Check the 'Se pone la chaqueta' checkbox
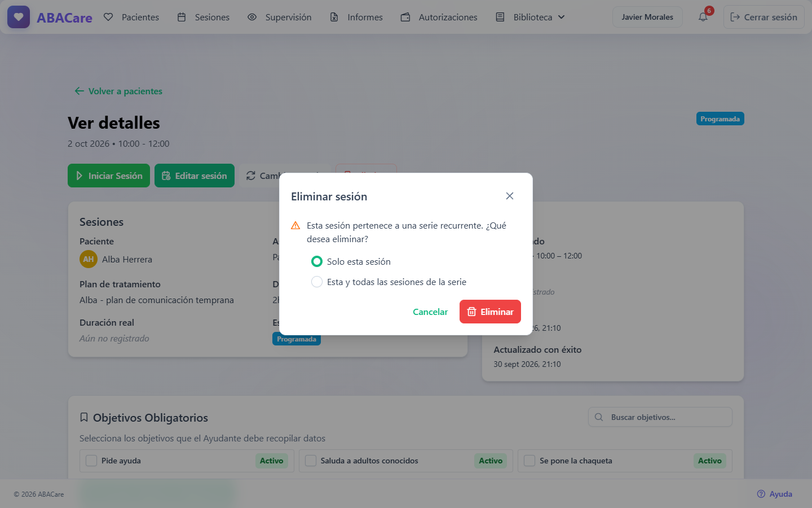 tap(529, 461)
